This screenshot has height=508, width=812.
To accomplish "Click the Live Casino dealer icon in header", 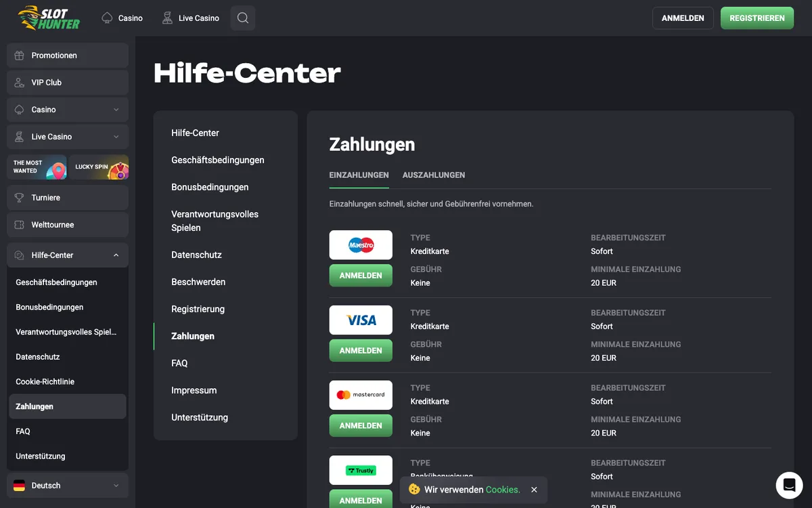I will coord(167,18).
